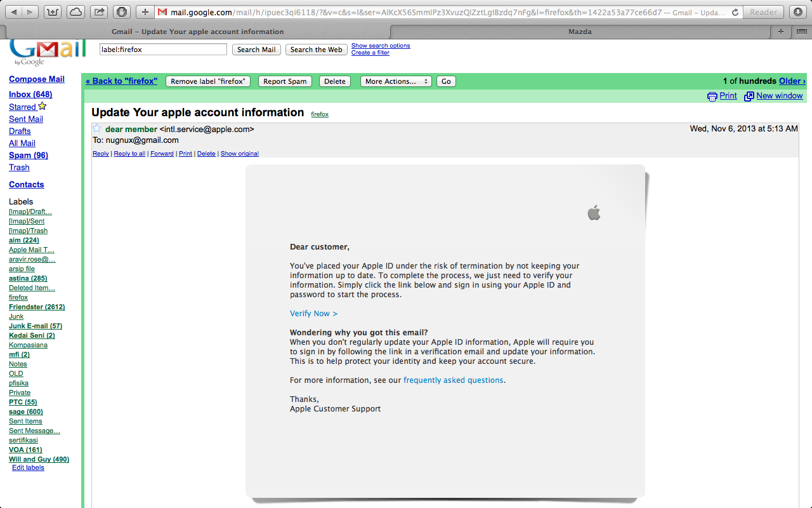Open the aim (224) label
Image resolution: width=812 pixels, height=508 pixels.
coord(24,240)
